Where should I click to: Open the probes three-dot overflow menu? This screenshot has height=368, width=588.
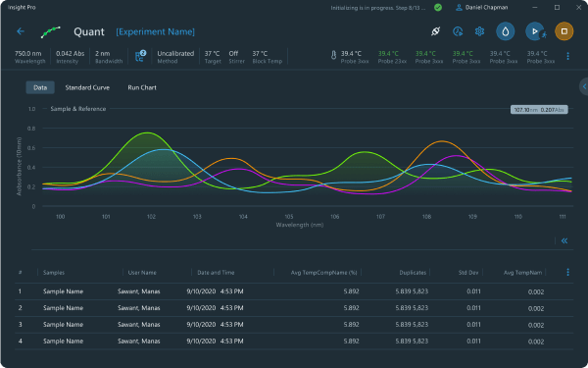[567, 56]
